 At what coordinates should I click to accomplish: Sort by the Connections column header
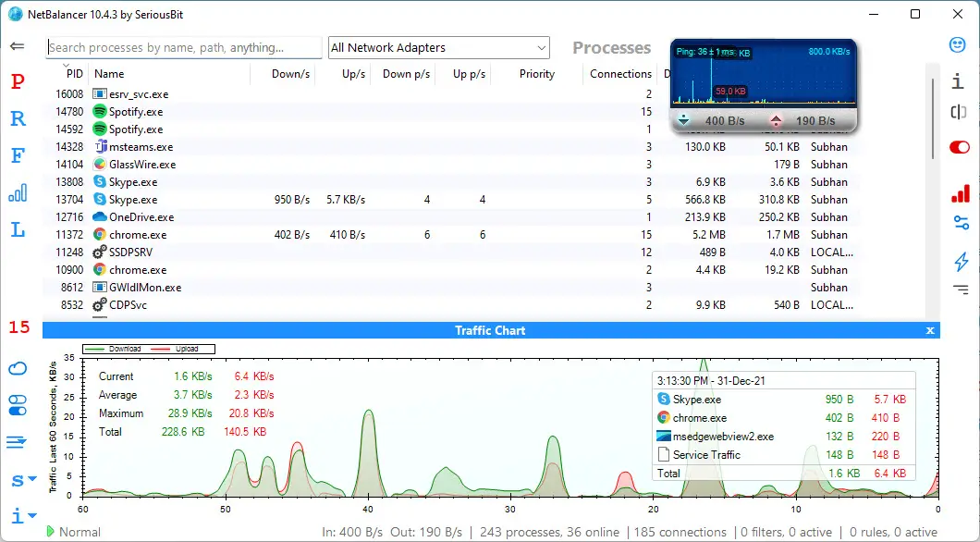620,74
